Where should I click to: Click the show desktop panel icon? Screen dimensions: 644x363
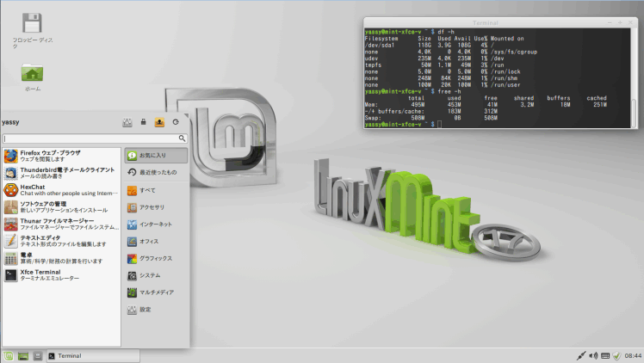23,356
